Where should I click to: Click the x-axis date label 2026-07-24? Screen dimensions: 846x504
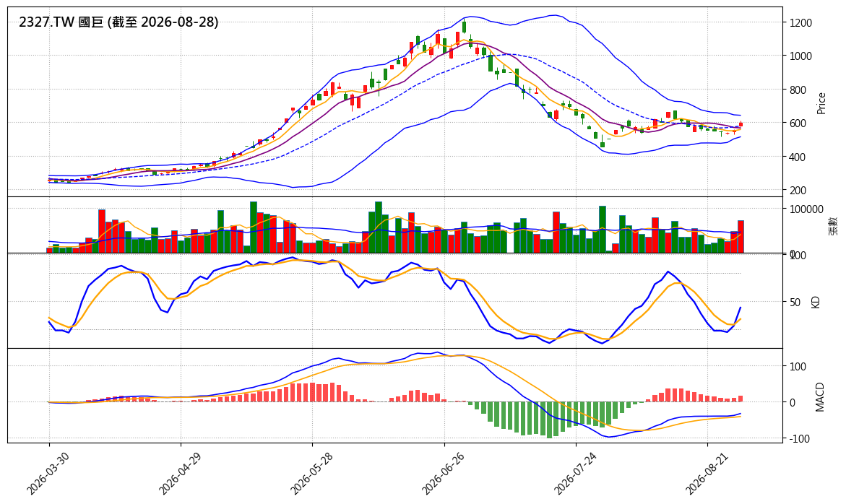pyautogui.click(x=574, y=473)
